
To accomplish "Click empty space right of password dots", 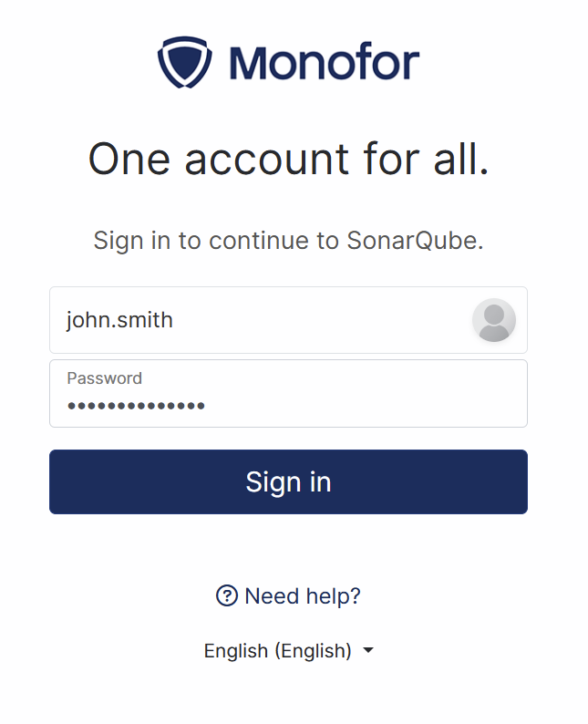I will pos(365,406).
